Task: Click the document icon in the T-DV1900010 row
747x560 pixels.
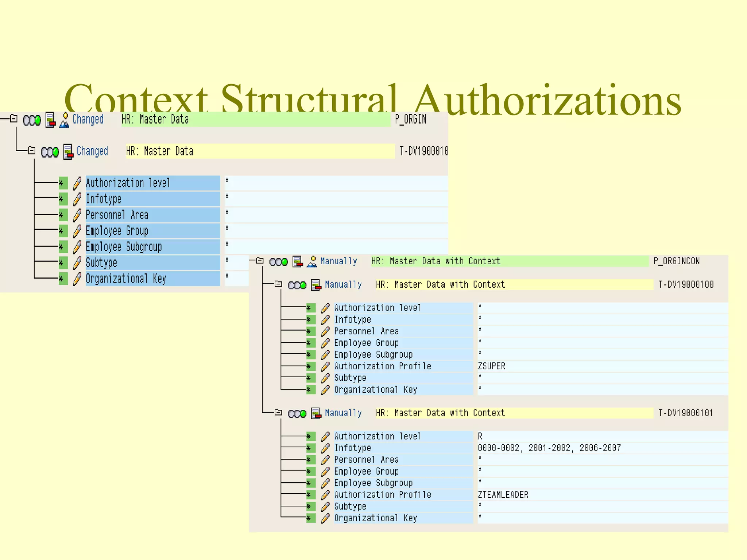Action: [x=68, y=152]
